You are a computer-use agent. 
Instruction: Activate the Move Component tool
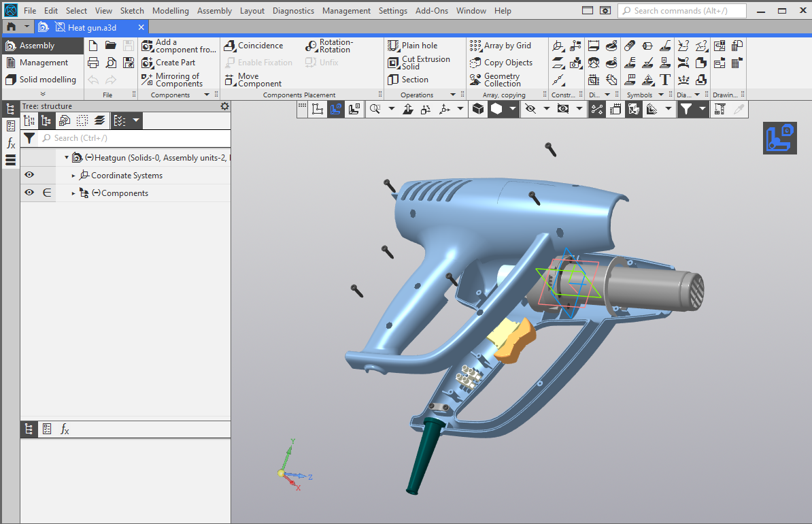click(x=253, y=80)
